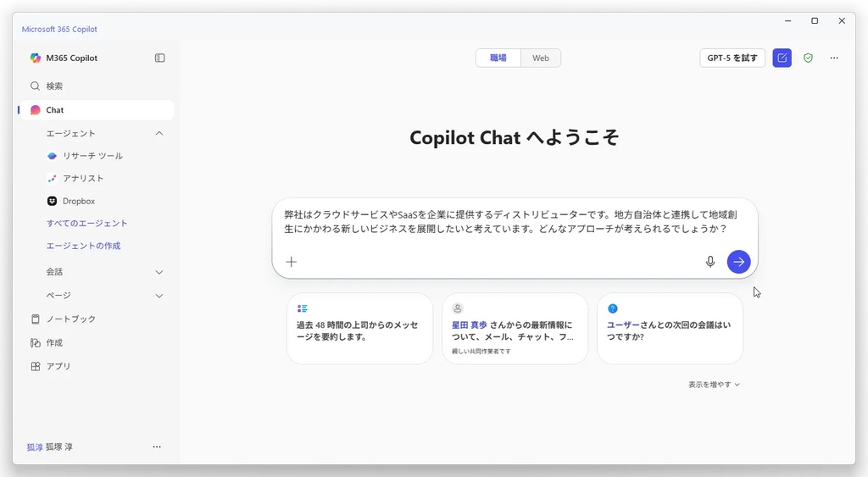Open the top-right more options menu
This screenshot has width=868, height=477.
point(834,58)
